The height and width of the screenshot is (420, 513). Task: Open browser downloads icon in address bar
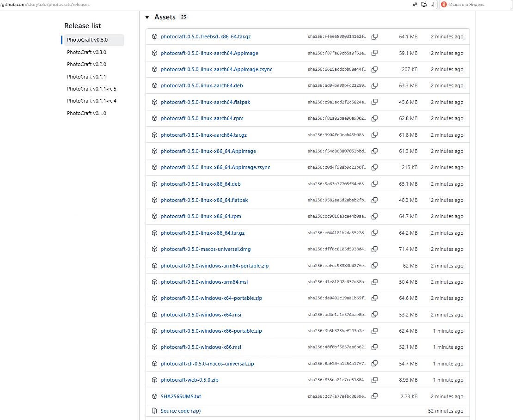click(424, 4)
